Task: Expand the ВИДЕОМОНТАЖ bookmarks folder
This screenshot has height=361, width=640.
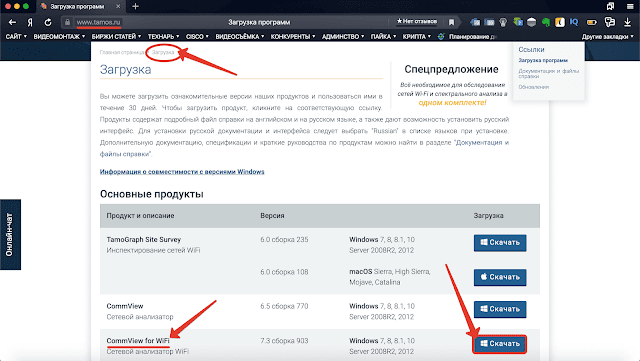Action: point(59,36)
